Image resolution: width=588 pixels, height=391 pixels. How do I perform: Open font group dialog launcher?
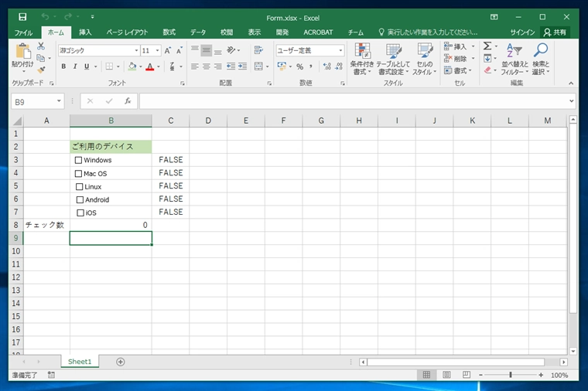click(x=183, y=83)
